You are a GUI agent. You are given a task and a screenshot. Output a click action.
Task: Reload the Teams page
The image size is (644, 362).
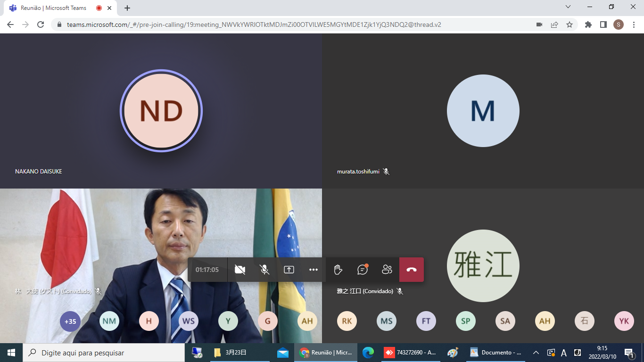(x=41, y=25)
